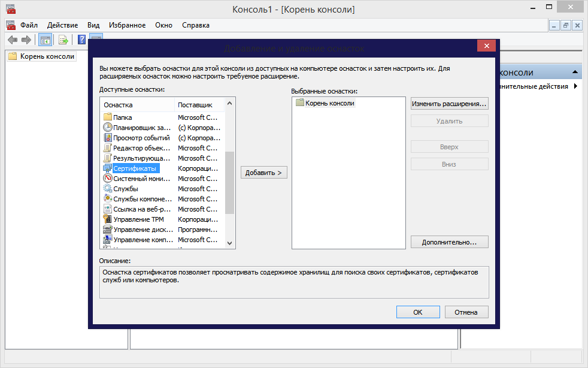
Task: Click the snap-in list scroll down arrow
Action: click(229, 243)
